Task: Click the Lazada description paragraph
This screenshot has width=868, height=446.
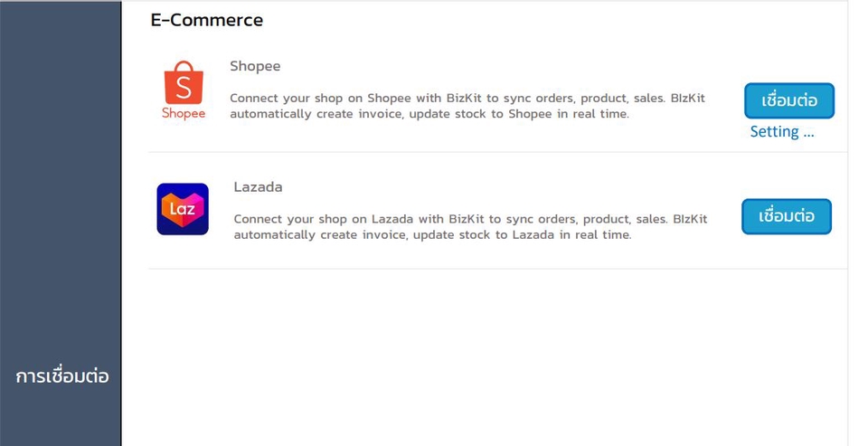Action: coord(470,226)
